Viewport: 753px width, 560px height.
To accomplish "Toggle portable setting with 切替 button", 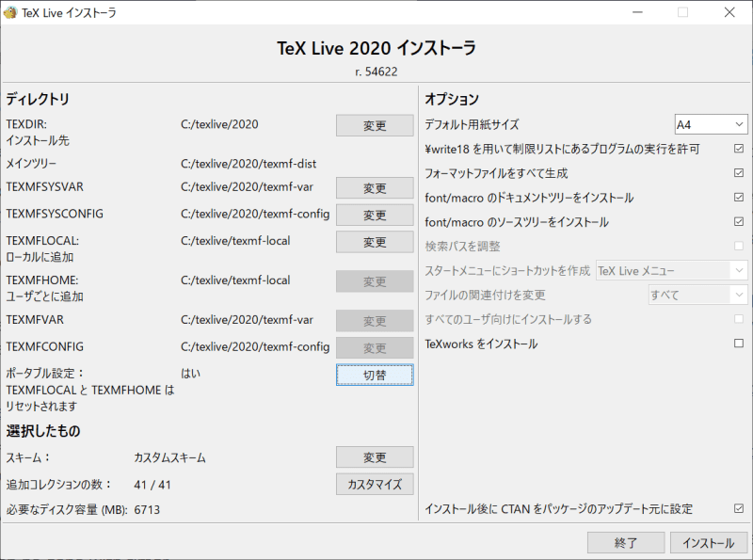I will (375, 375).
